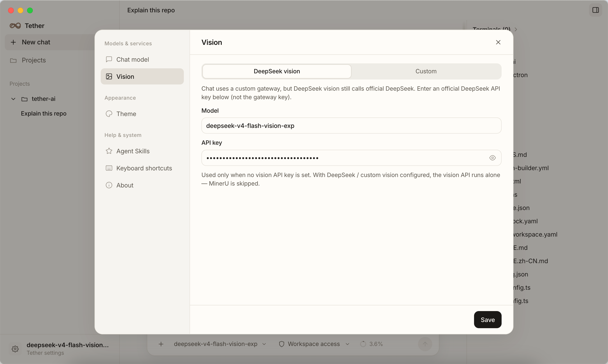This screenshot has height=364, width=608.
Task: Open the Workspace access dropdown chevron
Action: [347, 344]
